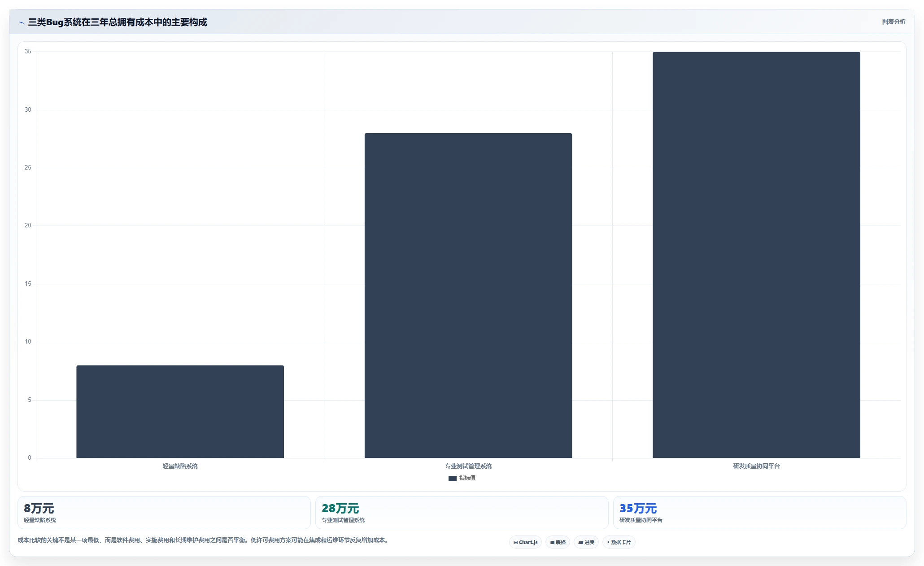Screen dimensions: 924x566
Task: Click the 研发质量协同平台 caption under 35万元
Action: tap(641, 520)
